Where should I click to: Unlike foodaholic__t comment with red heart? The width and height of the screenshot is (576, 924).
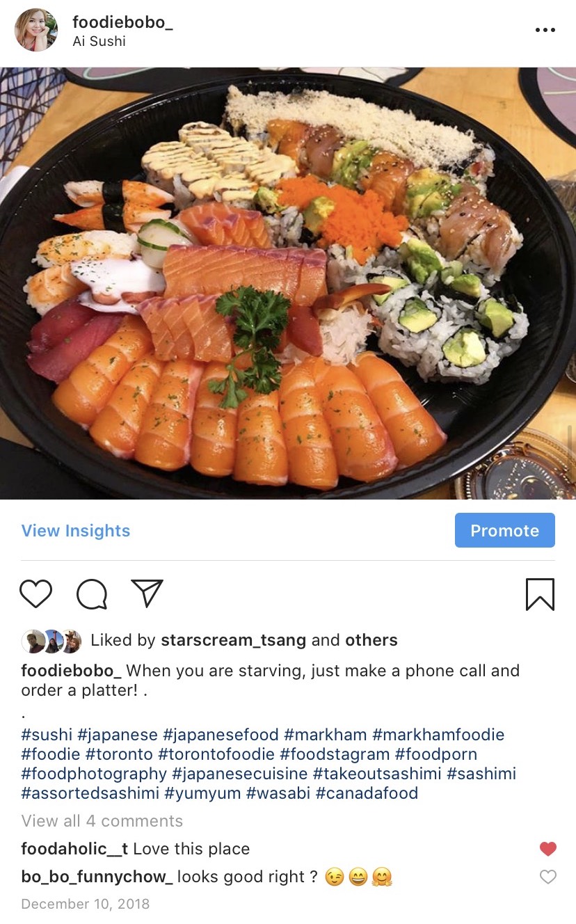548,848
